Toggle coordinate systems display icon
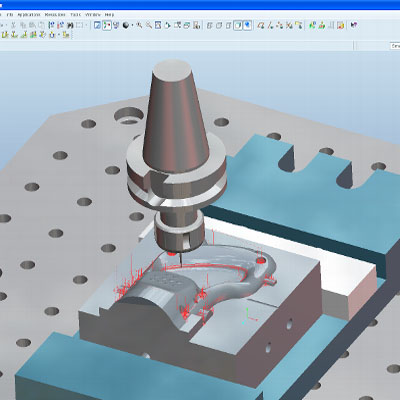Viewport: 400px width, 400px height. point(289,25)
